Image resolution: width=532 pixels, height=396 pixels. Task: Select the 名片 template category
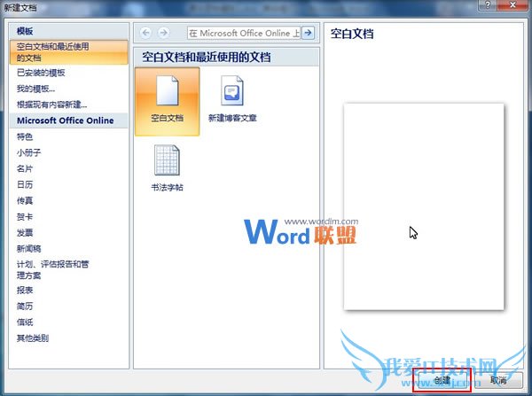coord(25,168)
